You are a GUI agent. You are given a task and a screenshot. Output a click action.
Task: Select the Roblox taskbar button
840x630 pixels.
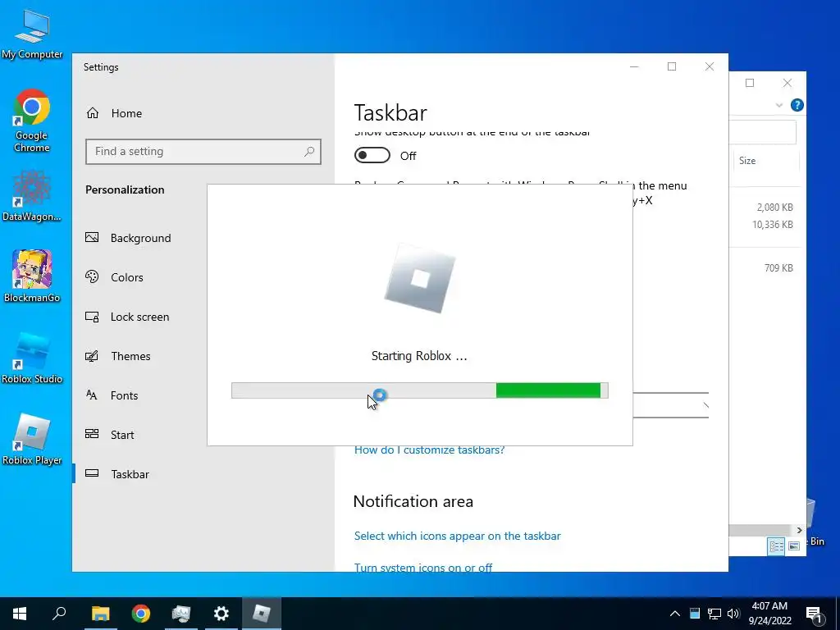(x=262, y=614)
